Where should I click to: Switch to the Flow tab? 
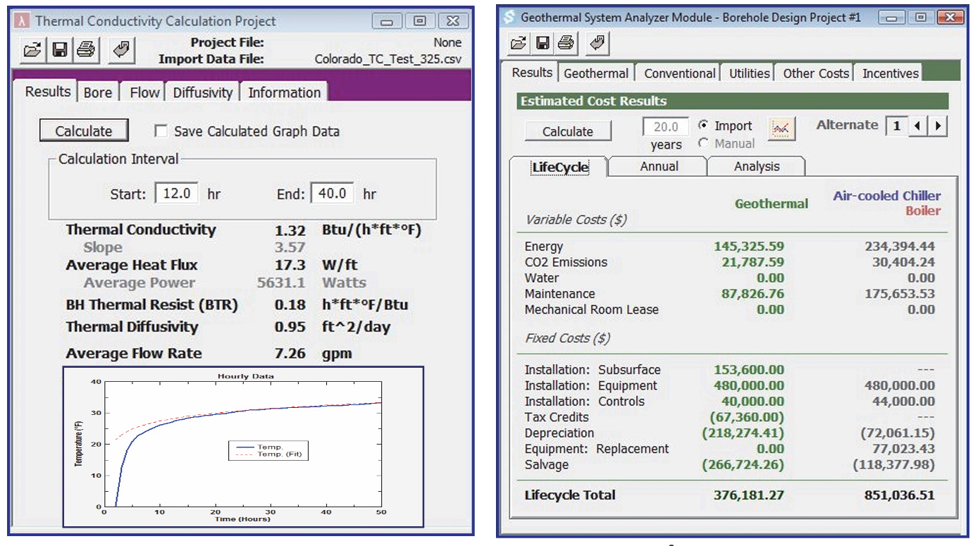tap(144, 92)
